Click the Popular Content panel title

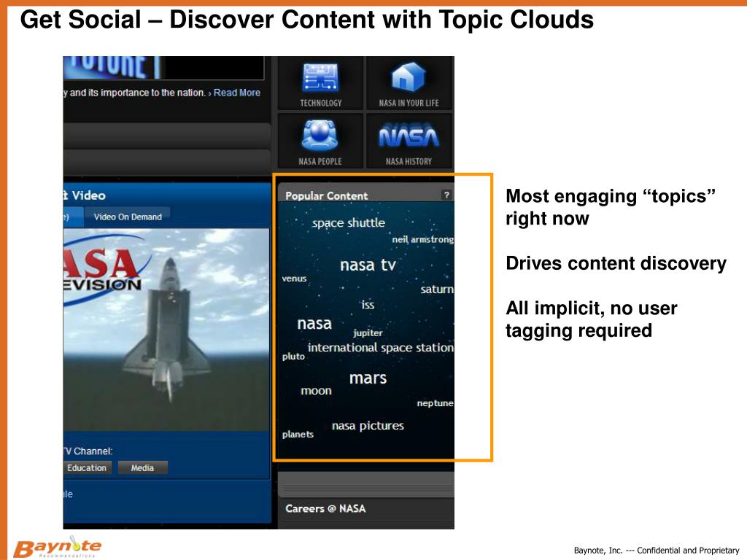326,195
